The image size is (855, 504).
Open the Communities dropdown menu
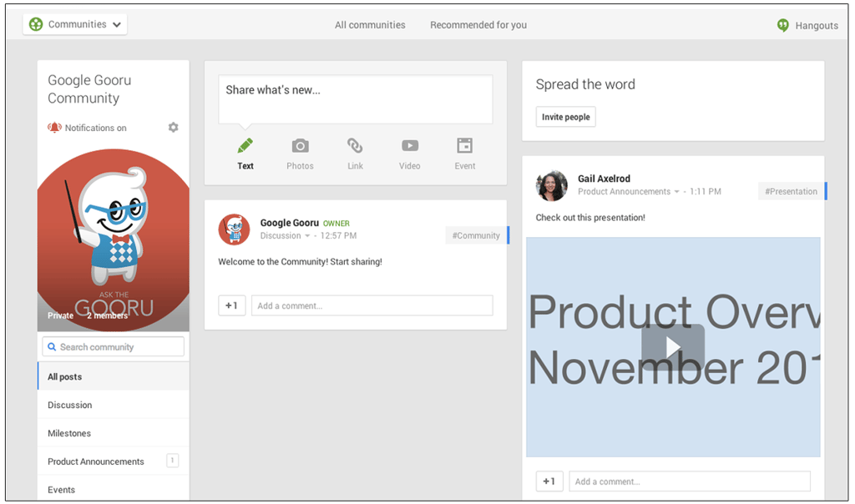(x=75, y=24)
